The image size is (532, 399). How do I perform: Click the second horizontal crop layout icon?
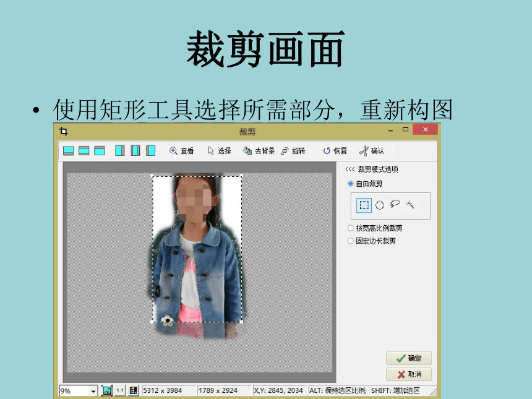tap(84, 151)
